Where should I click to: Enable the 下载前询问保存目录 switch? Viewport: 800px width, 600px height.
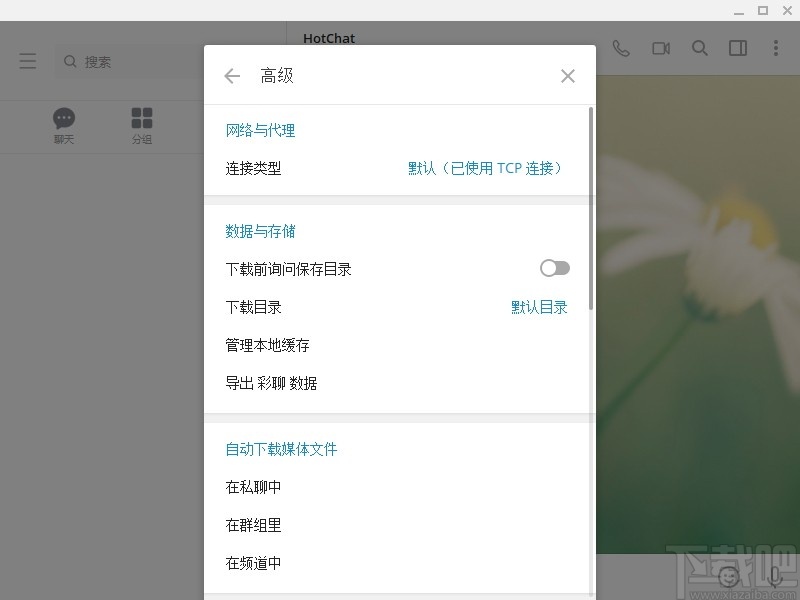(x=554, y=268)
